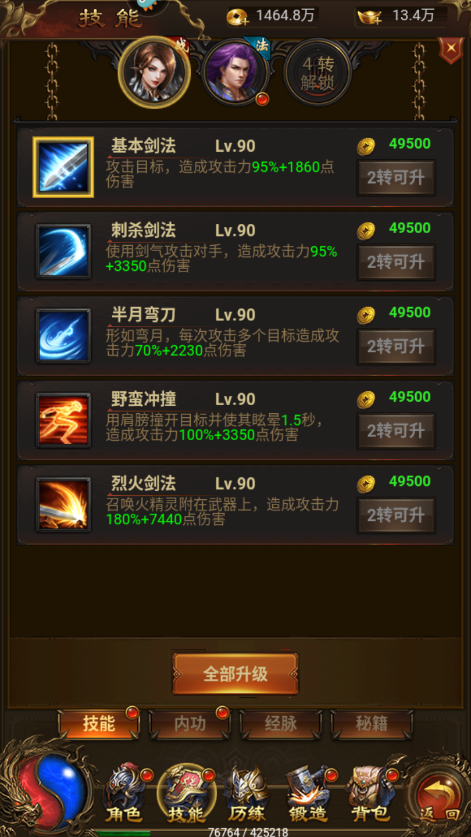The width and height of the screenshot is (471, 837).
Task: Add ingots via top ingot icon
Action: (370, 17)
